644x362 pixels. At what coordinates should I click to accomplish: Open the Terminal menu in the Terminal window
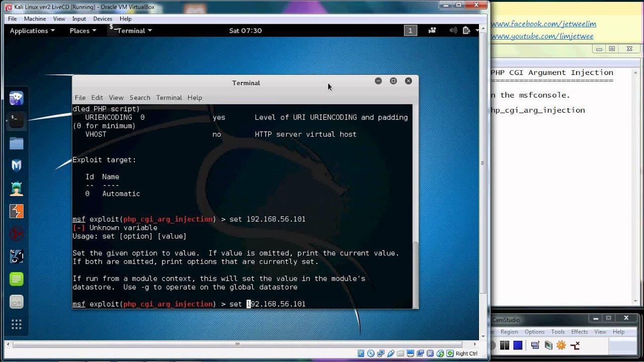pos(169,98)
